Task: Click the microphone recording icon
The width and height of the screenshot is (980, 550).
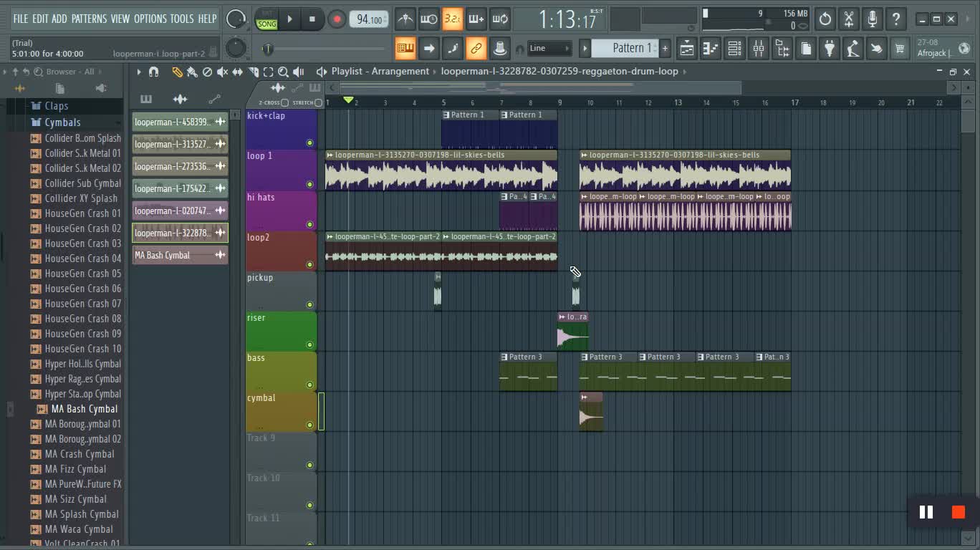Action: (873, 19)
